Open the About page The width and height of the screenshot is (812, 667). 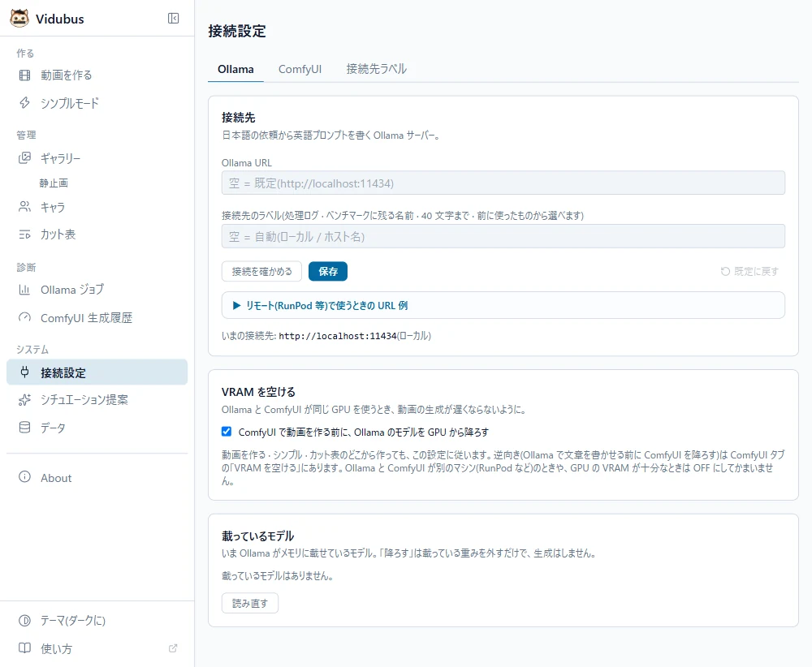(x=97, y=477)
